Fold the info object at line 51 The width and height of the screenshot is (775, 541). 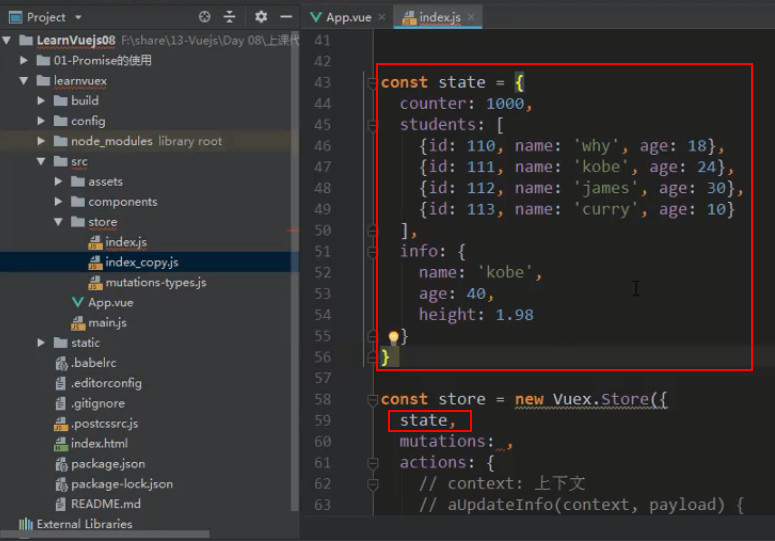(372, 253)
